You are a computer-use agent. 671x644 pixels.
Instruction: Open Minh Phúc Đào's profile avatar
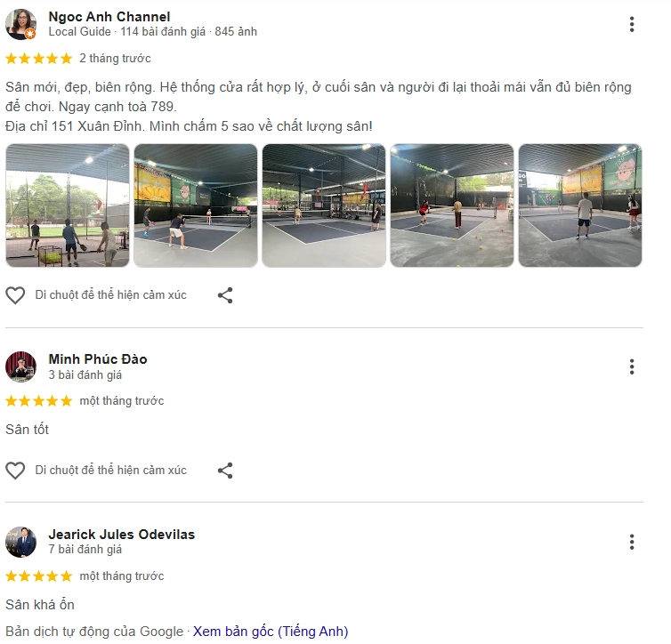click(x=20, y=366)
